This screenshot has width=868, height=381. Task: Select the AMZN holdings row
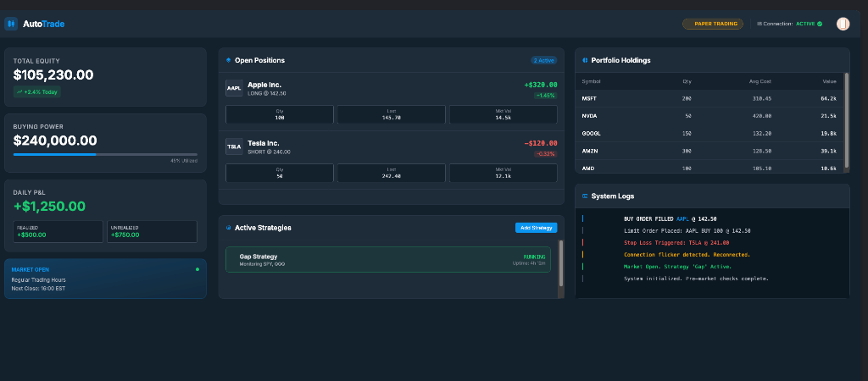tap(709, 151)
